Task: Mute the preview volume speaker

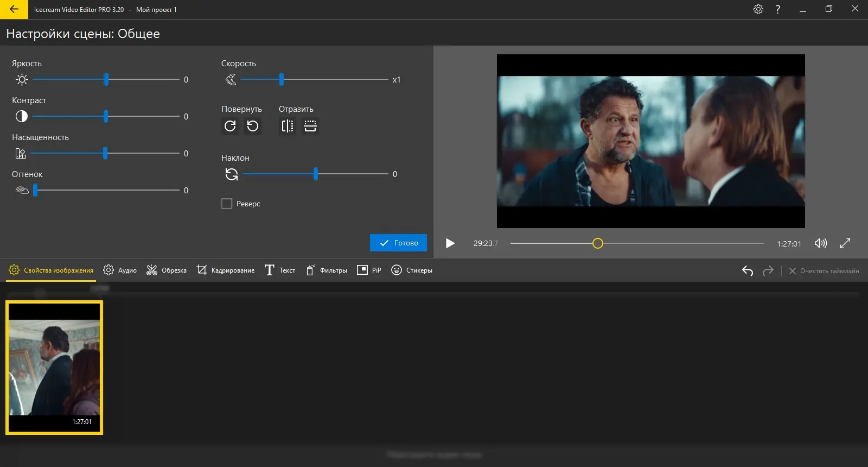Action: pyautogui.click(x=821, y=243)
